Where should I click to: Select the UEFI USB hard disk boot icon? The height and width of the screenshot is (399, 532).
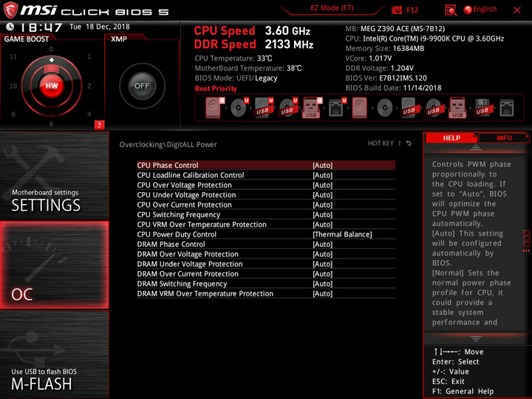click(264, 108)
